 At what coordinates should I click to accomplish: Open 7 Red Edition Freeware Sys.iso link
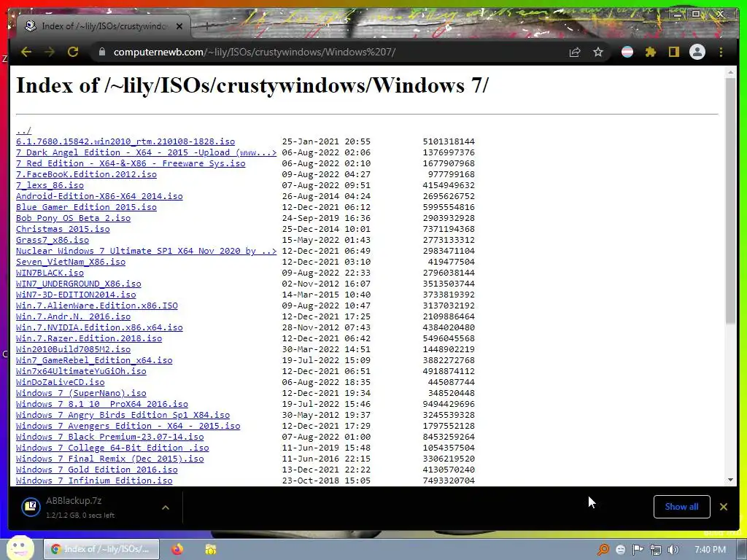pos(131,163)
